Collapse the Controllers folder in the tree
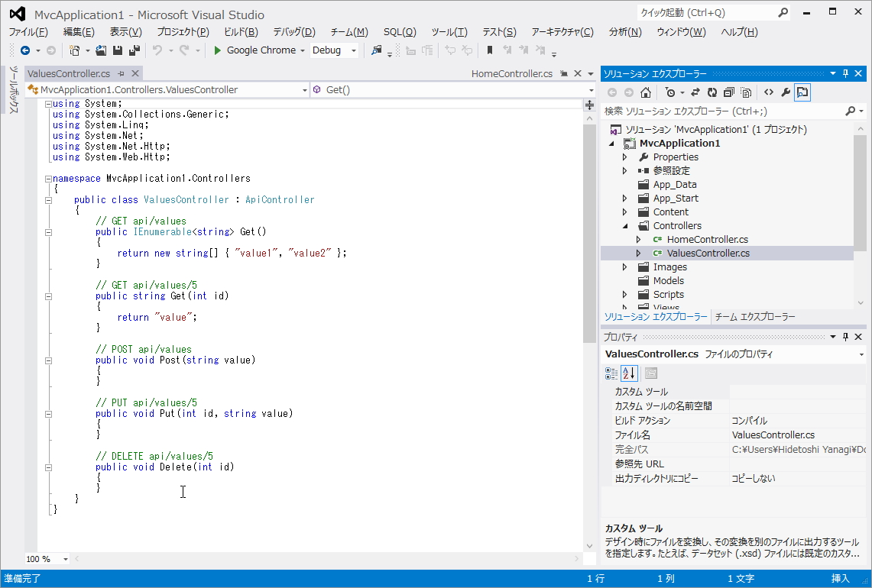Viewport: 872px width, 588px height. tap(625, 226)
